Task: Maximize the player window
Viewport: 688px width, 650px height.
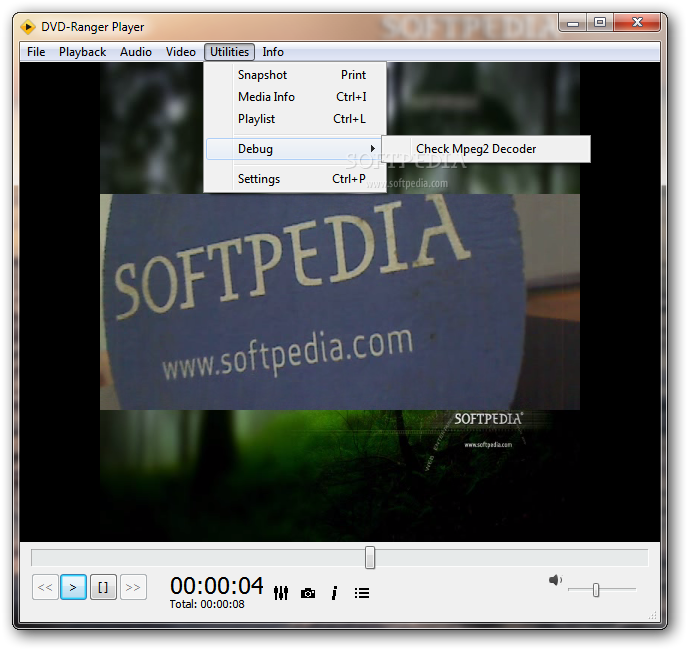Action: tap(600, 22)
